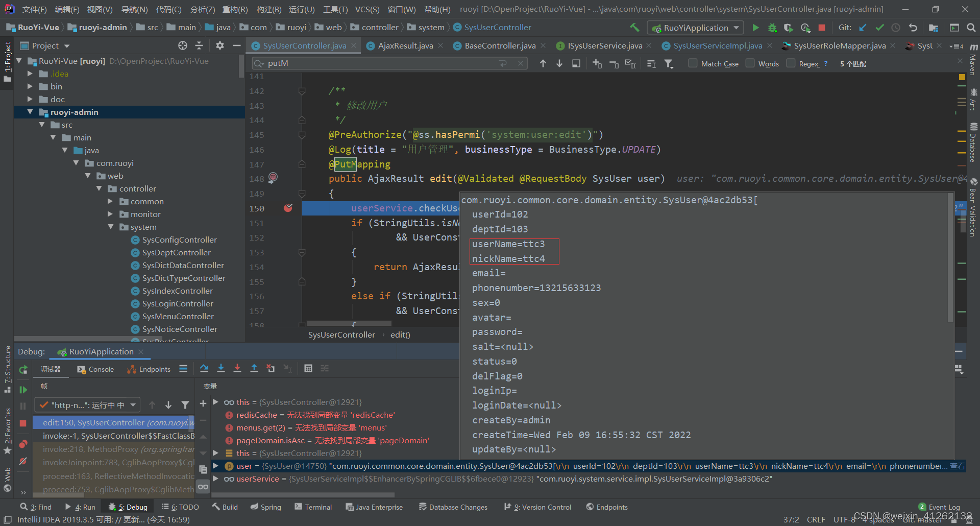Open Terminal tool window button
The height and width of the screenshot is (526, 980).
[313, 507]
